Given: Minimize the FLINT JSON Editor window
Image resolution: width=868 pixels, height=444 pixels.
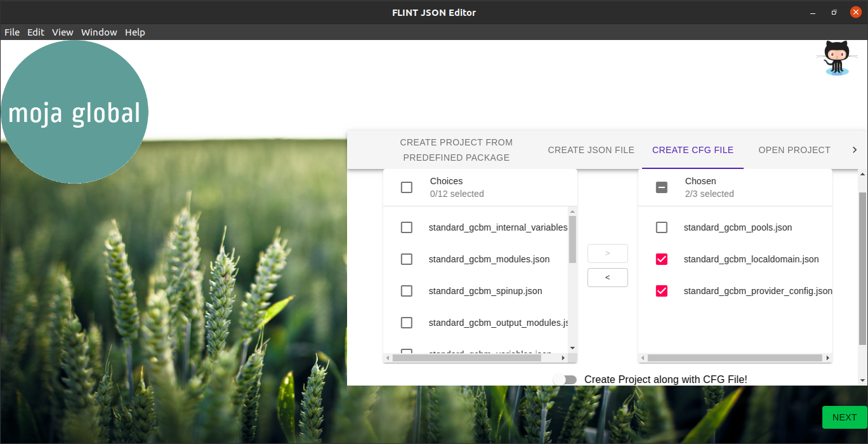Looking at the screenshot, I should point(813,12).
